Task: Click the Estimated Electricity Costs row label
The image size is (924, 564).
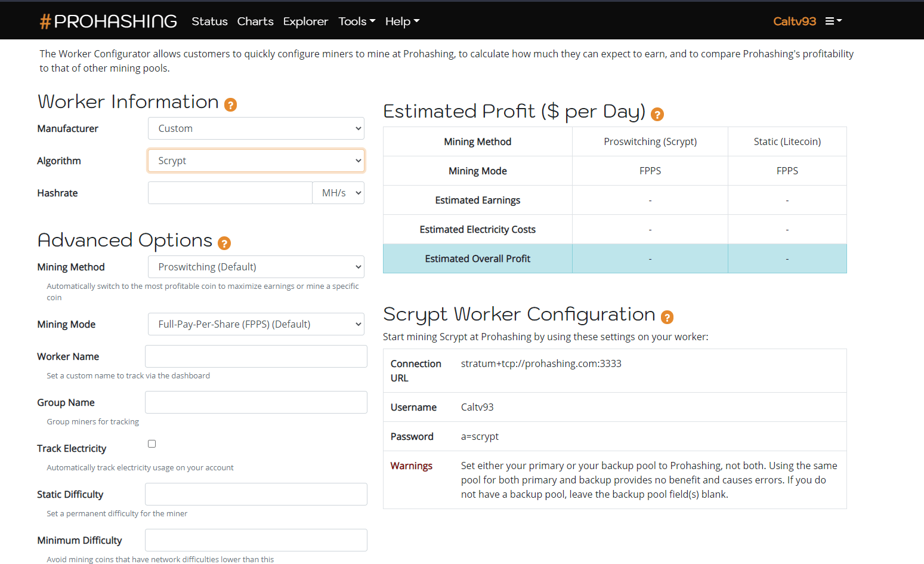Action: coord(478,229)
